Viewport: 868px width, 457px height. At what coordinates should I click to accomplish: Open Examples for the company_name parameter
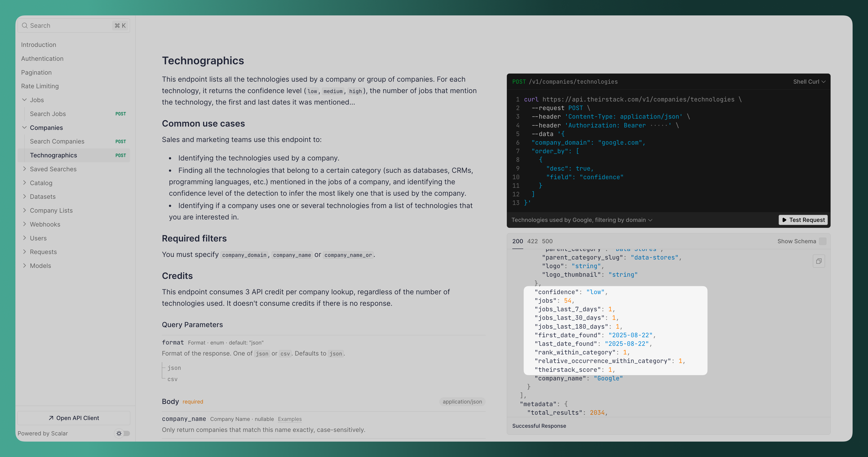pyautogui.click(x=289, y=419)
